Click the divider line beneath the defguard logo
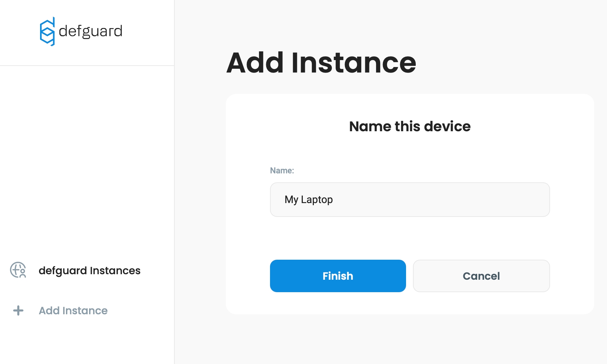This screenshot has height=364, width=607. pos(87,66)
